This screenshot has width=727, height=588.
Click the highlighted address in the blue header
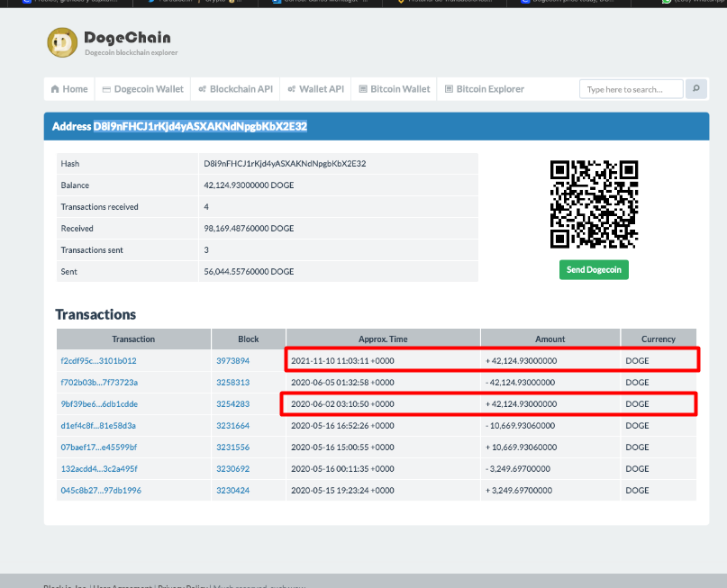[x=200, y=126]
